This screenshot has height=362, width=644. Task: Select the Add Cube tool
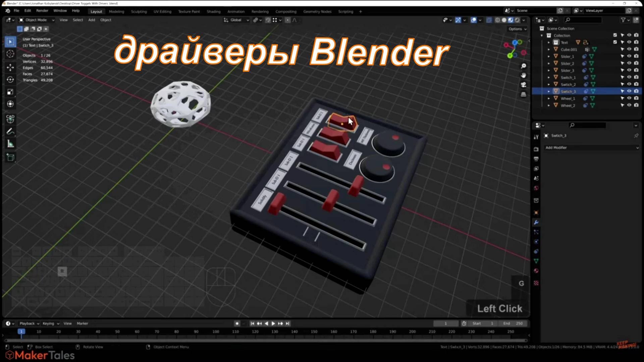pos(10,158)
